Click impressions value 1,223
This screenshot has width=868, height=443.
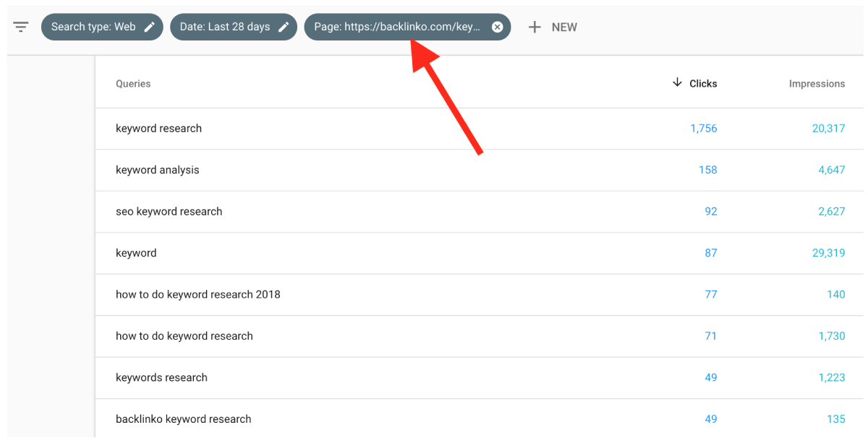[x=831, y=378]
